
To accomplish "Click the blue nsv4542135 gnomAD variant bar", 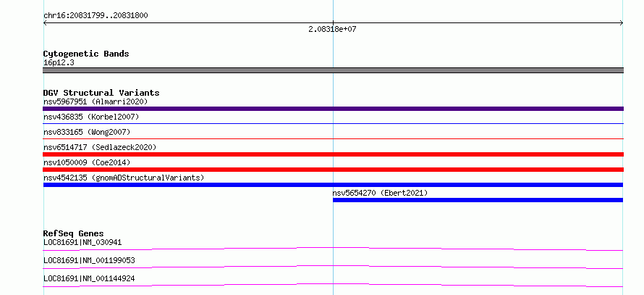I will coord(333,185).
